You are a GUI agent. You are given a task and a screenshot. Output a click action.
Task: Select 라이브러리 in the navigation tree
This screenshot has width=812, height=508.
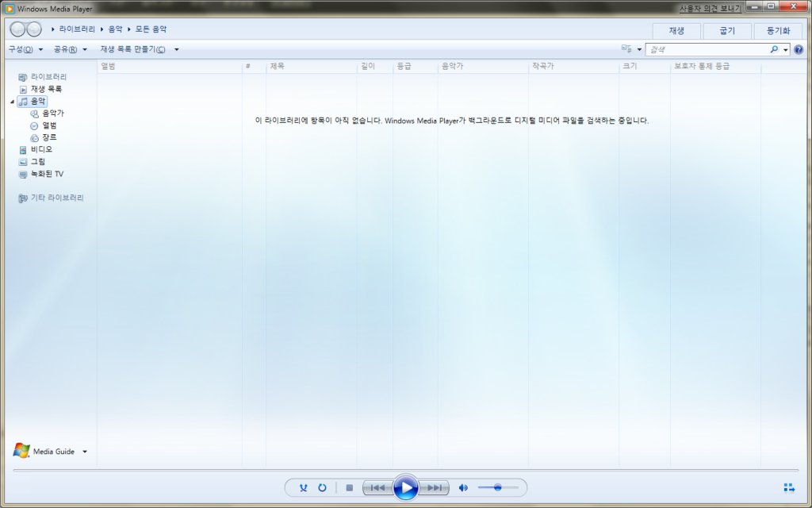[48, 77]
